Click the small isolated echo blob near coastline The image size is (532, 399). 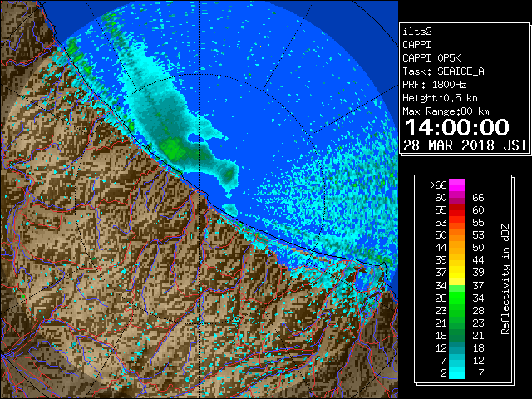tap(231, 209)
